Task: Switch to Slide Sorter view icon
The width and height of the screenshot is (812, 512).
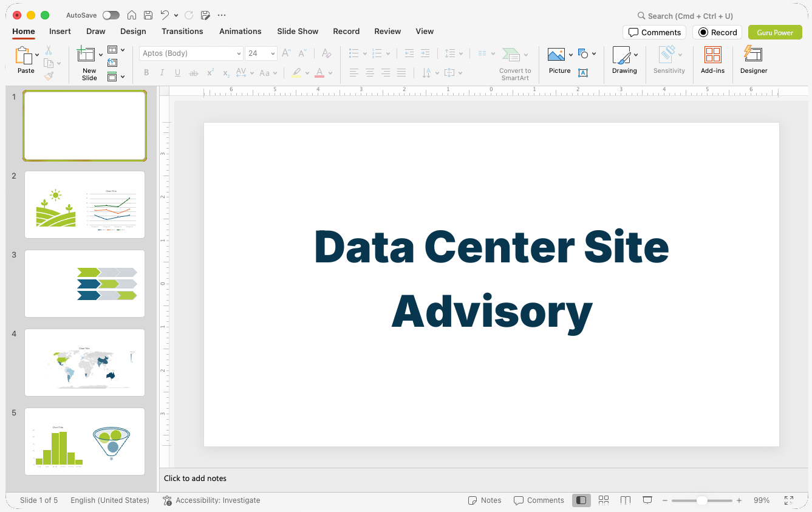Action: tap(604, 500)
